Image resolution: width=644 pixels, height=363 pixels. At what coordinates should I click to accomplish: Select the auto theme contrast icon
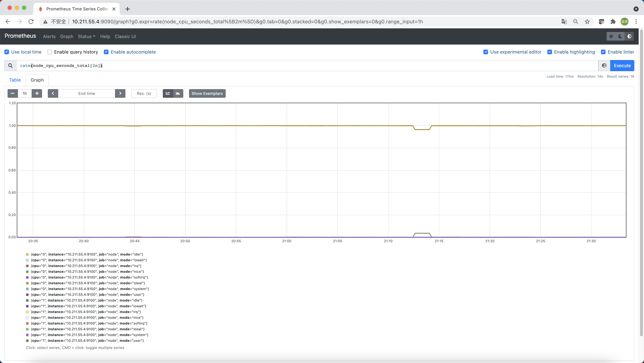click(x=629, y=36)
